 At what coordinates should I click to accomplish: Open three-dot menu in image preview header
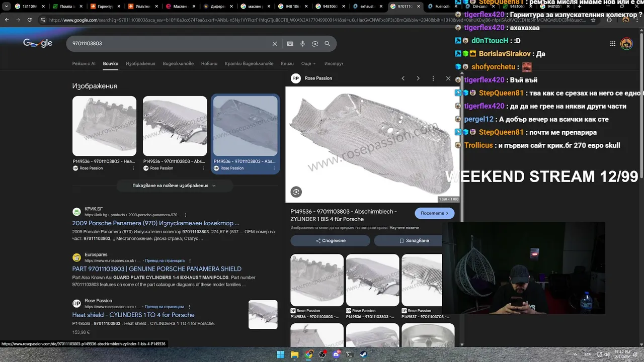[x=433, y=78]
